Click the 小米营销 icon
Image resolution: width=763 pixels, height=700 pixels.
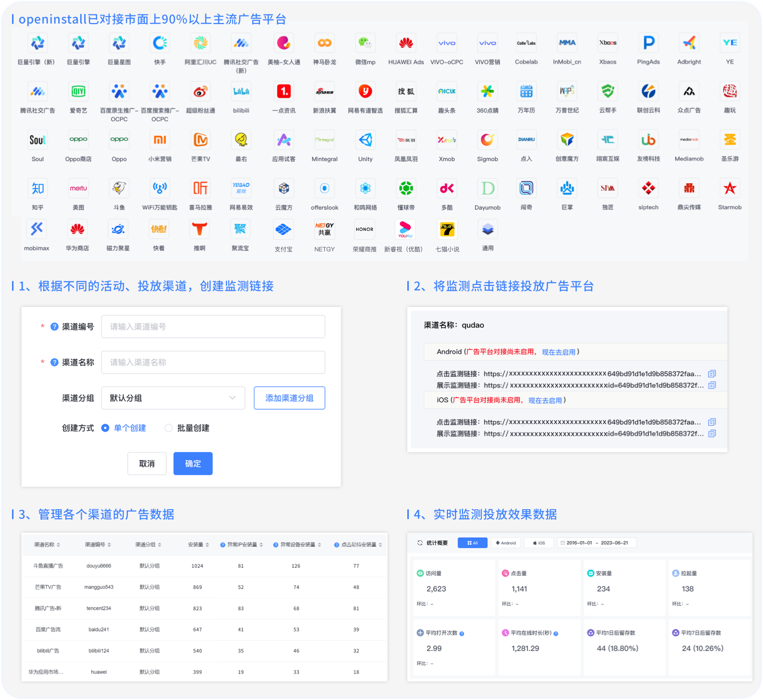[x=160, y=140]
